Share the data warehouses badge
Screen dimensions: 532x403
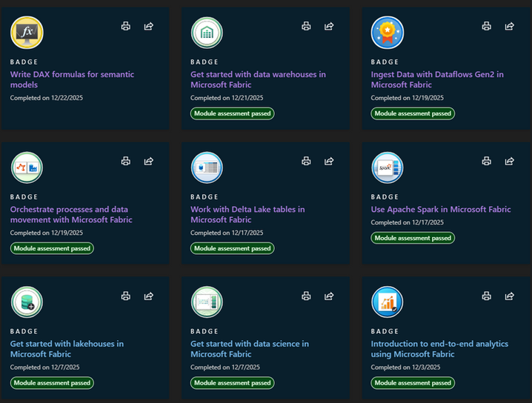click(329, 26)
